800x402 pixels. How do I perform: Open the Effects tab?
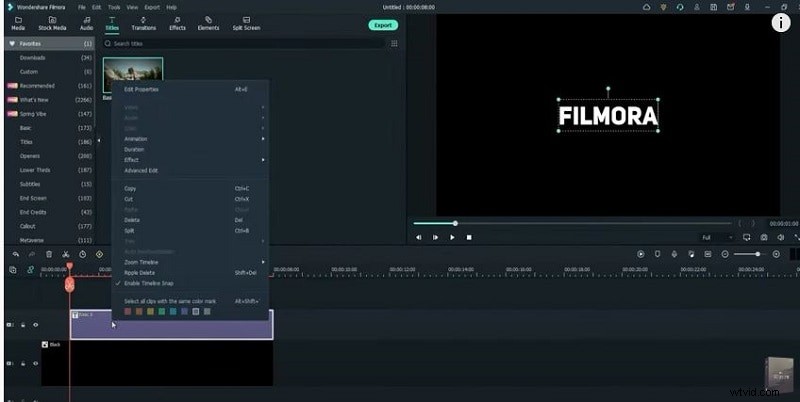[177, 23]
